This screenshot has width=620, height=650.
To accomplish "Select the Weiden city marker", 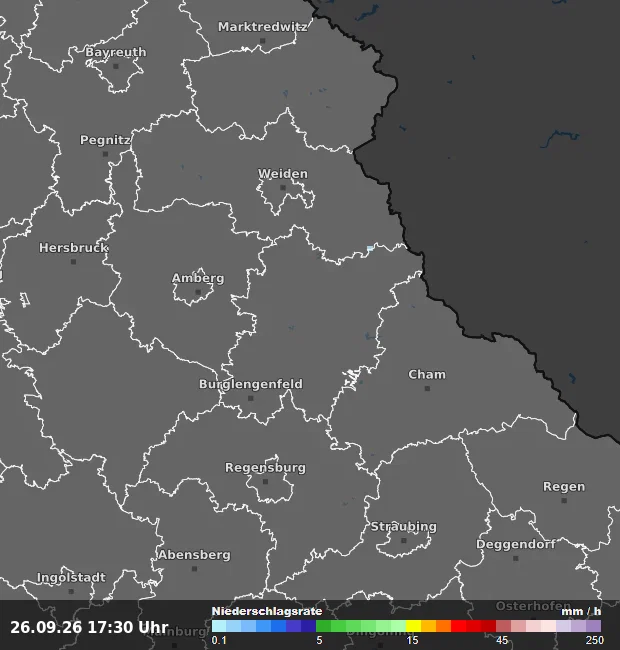I will pos(283,188).
